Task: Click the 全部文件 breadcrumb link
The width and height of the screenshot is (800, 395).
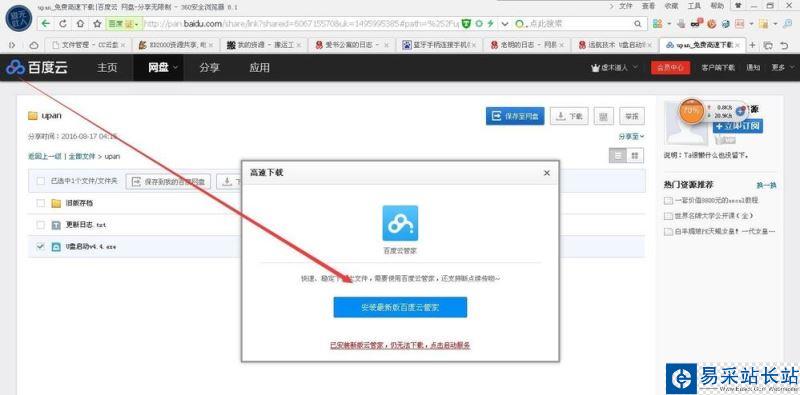Action: coord(82,156)
